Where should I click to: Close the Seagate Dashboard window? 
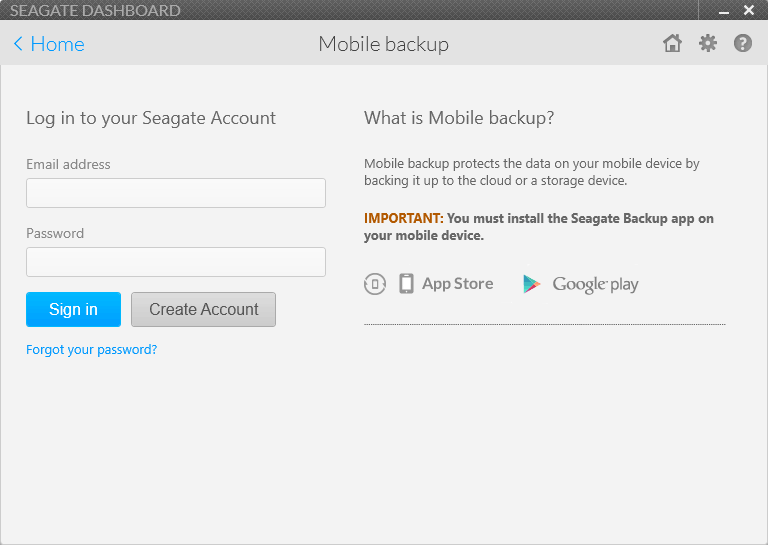click(749, 10)
